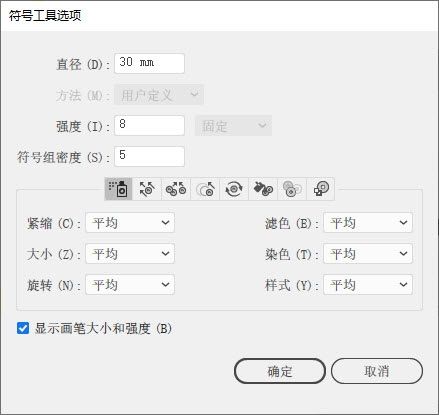Open the 大小 (Z) dropdown

click(130, 254)
